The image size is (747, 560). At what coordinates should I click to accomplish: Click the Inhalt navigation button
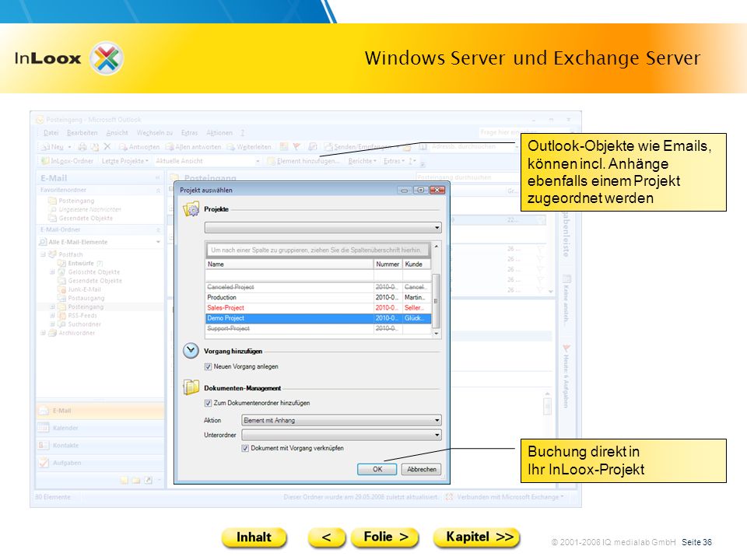coord(254,537)
